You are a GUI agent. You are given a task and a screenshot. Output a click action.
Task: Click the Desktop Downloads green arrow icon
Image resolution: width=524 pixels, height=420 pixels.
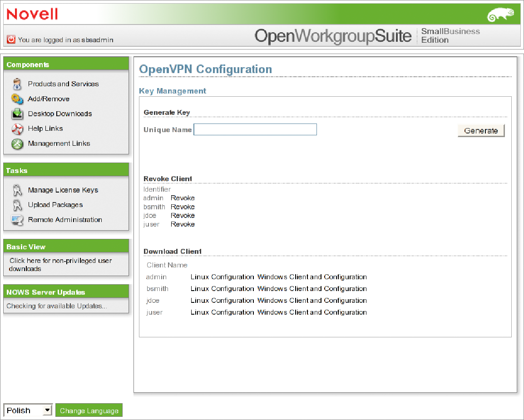[17, 114]
